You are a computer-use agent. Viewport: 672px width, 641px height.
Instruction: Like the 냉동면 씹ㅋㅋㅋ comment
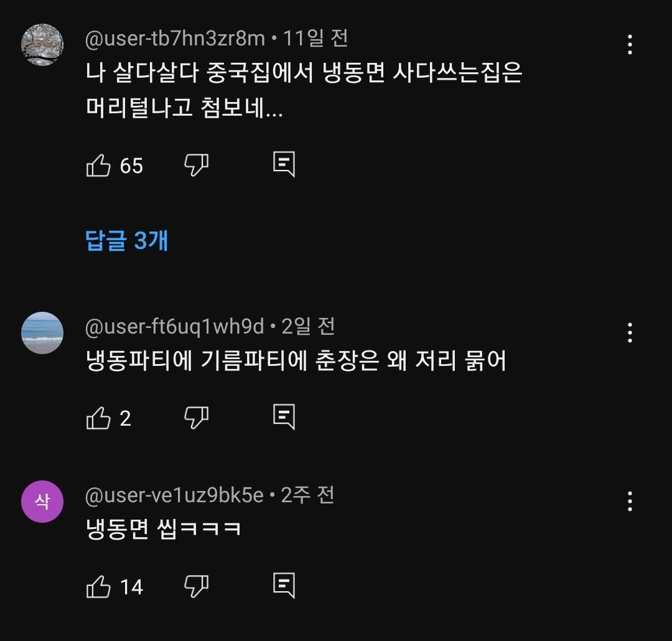tap(100, 586)
